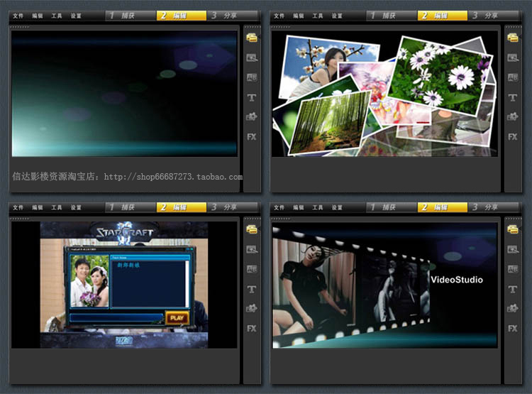Choose Transition icon in top-right panel
The width and height of the screenshot is (532, 394).
512,77
